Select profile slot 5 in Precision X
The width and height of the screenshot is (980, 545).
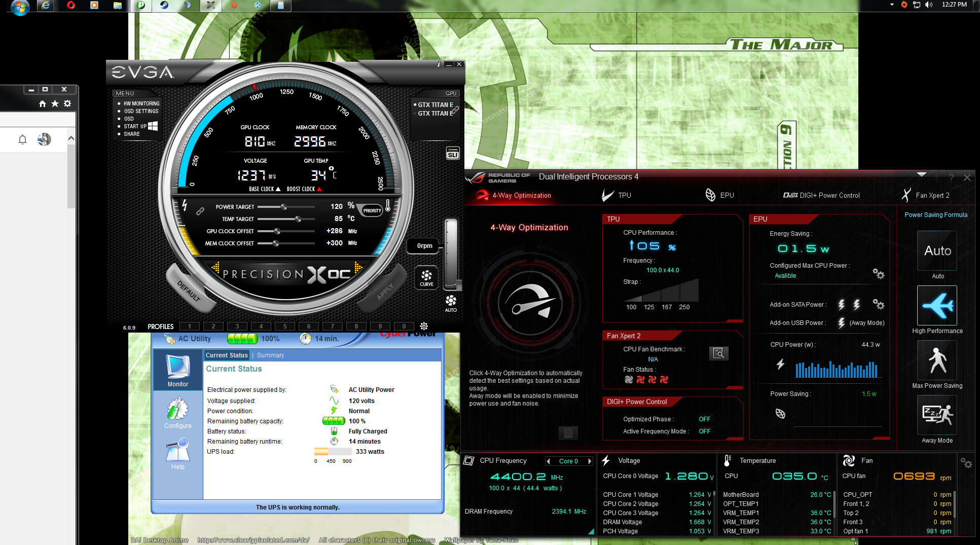click(285, 326)
